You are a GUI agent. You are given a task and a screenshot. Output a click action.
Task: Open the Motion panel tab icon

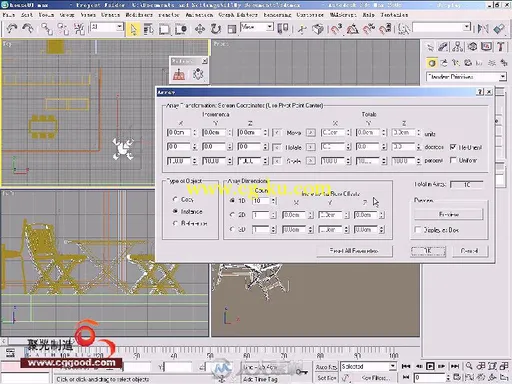click(x=472, y=47)
